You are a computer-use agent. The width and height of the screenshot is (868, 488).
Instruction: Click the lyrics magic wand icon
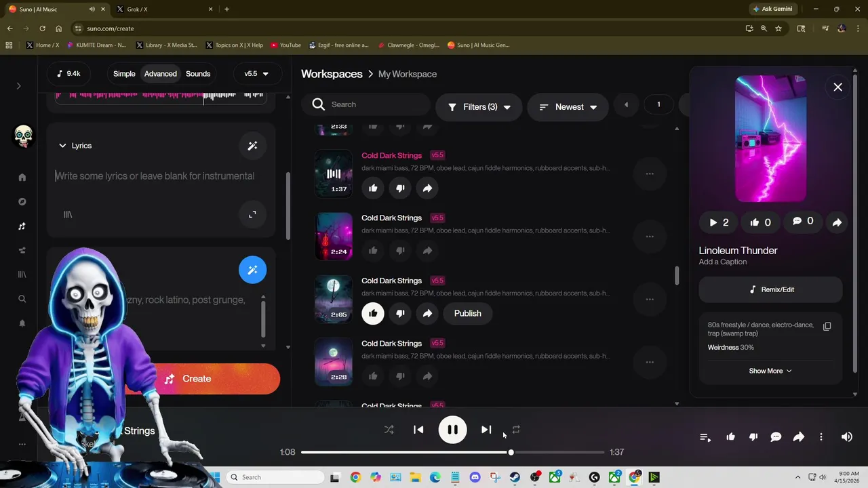click(x=252, y=146)
